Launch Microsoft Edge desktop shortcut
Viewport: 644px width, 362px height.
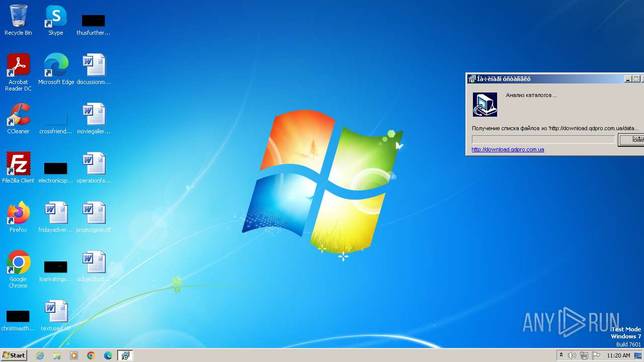[x=56, y=69]
